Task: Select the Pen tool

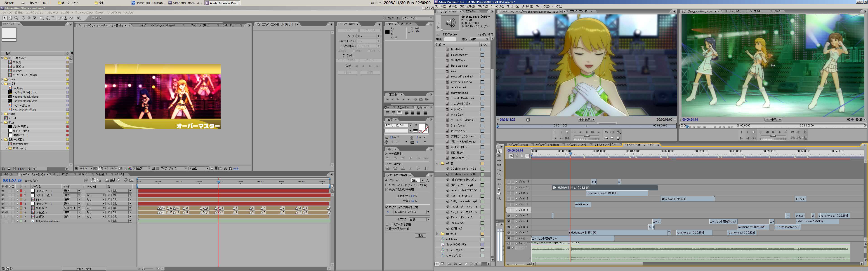Action: [x=47, y=18]
